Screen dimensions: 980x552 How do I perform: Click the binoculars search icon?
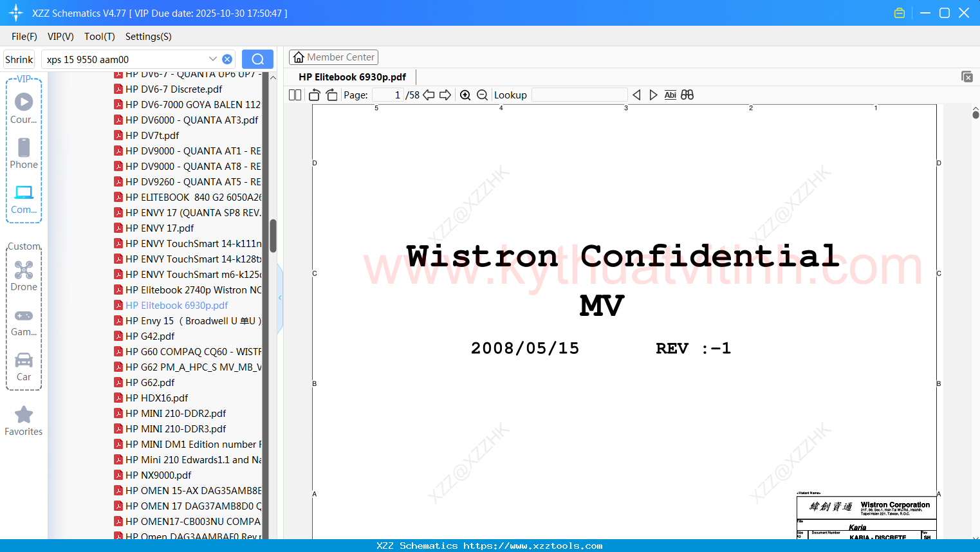[x=687, y=95]
